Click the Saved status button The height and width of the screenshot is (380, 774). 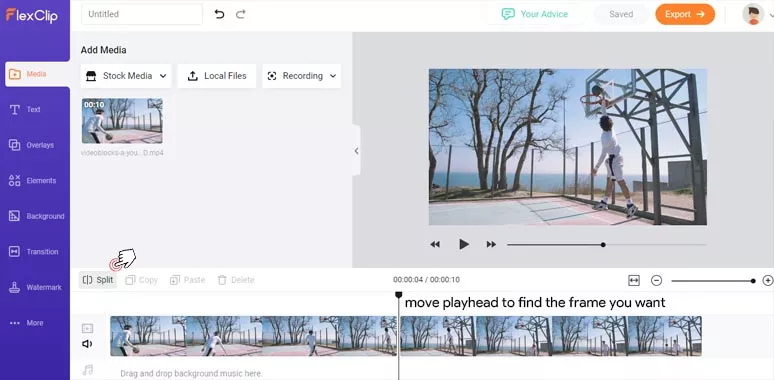pyautogui.click(x=621, y=14)
